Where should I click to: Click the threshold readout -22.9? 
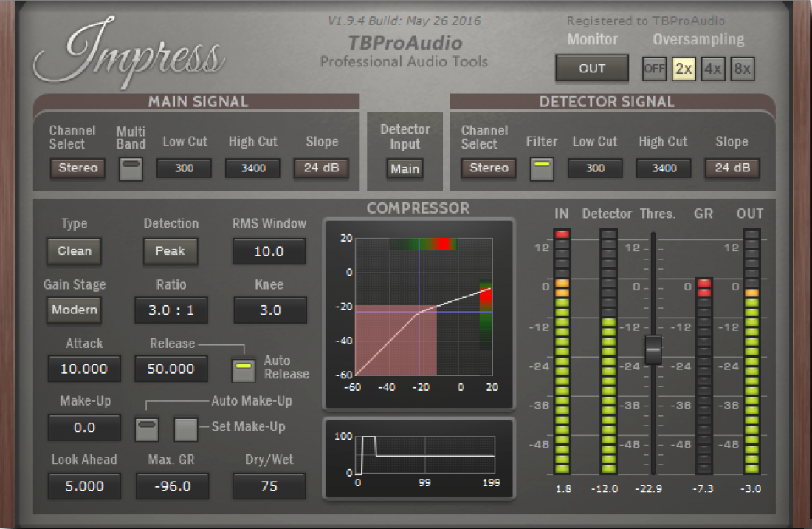click(x=649, y=488)
